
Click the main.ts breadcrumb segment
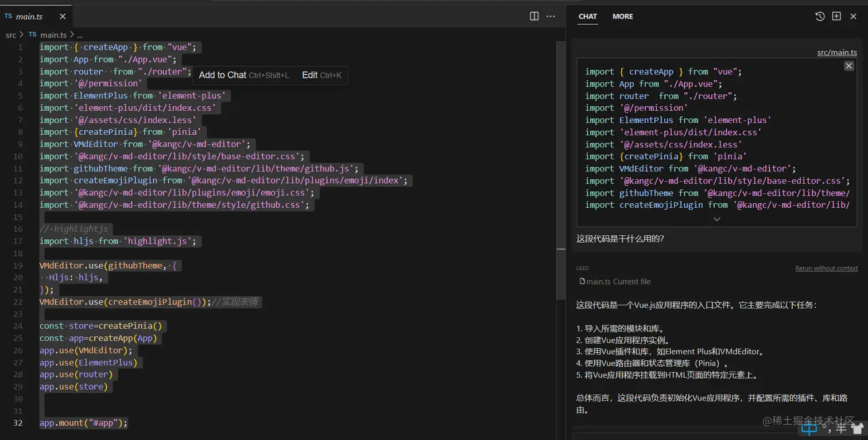[x=53, y=35]
